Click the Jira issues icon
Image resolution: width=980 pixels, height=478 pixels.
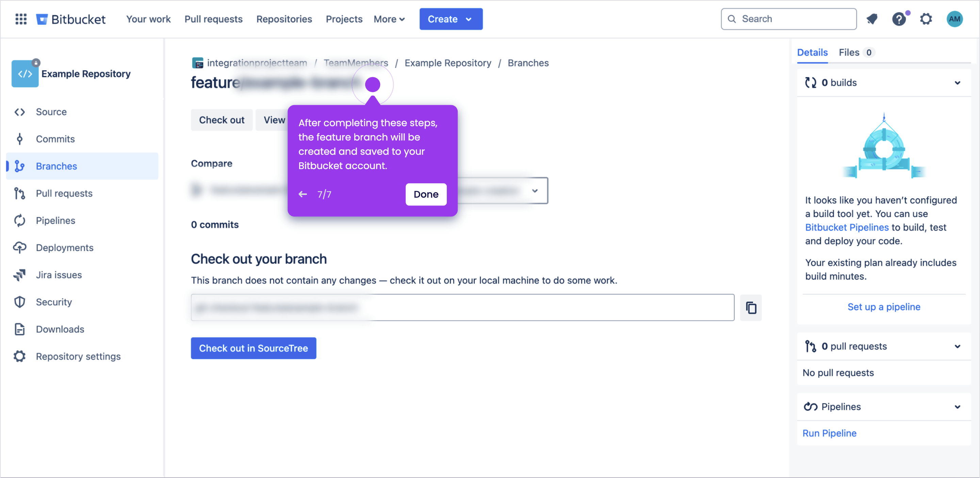20,275
